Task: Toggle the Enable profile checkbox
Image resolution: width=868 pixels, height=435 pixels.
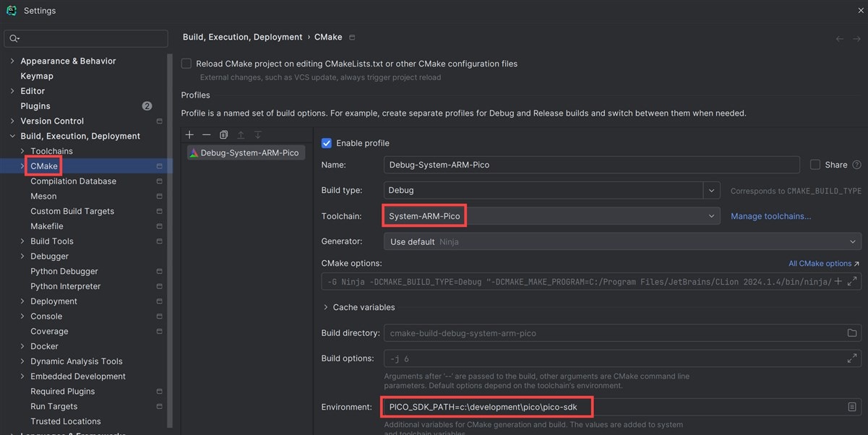Action: (x=327, y=143)
